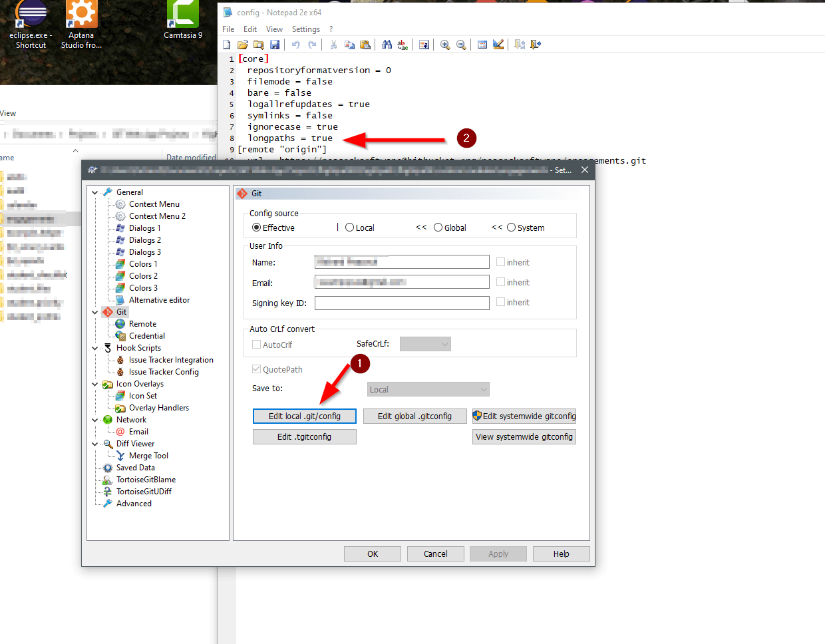Paste clipboard contents via the paste icon
This screenshot has height=644, width=825.
365,45
